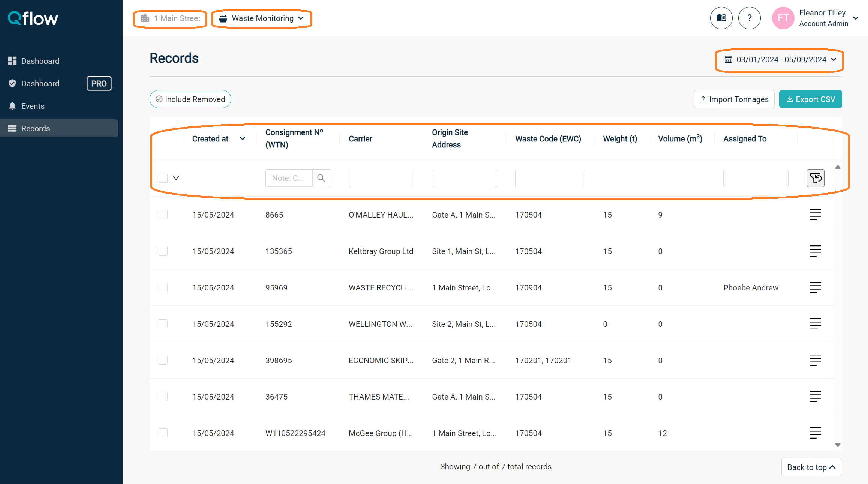
Task: Click origin address Site 2, Main St, L...
Action: coord(464,324)
